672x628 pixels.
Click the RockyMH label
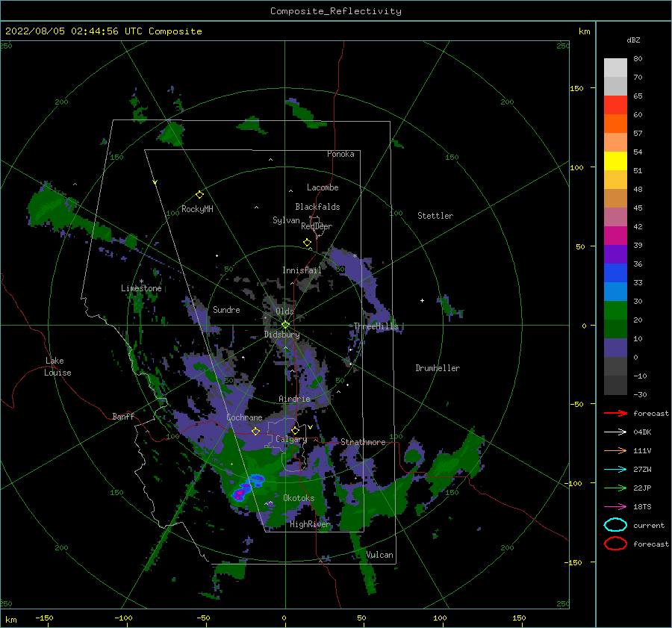click(197, 209)
